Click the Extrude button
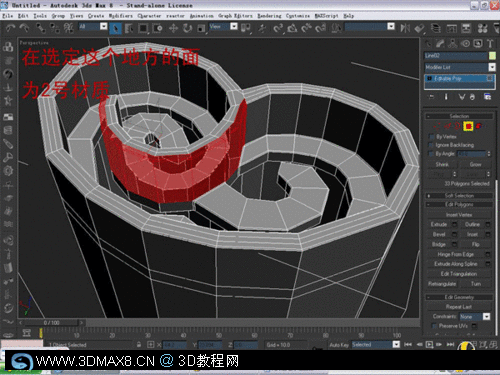 [439, 224]
